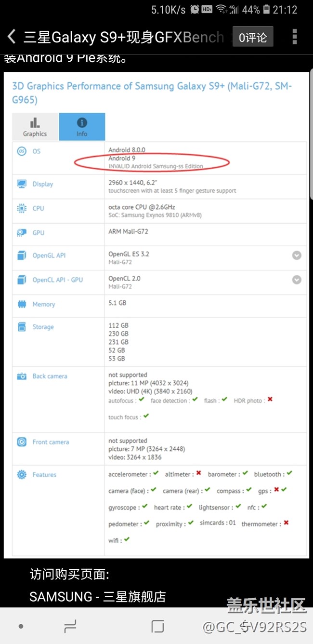This screenshot has height=644, width=313.
Task: Click the HDR photo red cross mark
Action: click(270, 400)
